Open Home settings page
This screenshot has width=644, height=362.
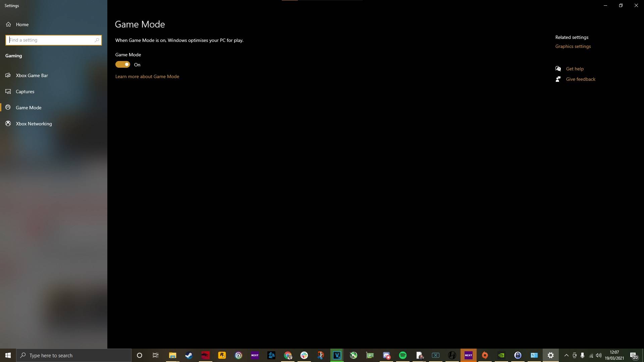(x=22, y=24)
